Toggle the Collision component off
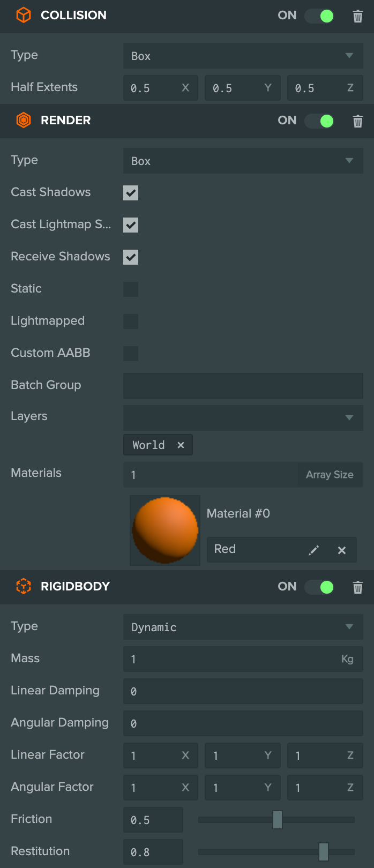374x868 pixels. pyautogui.click(x=319, y=16)
